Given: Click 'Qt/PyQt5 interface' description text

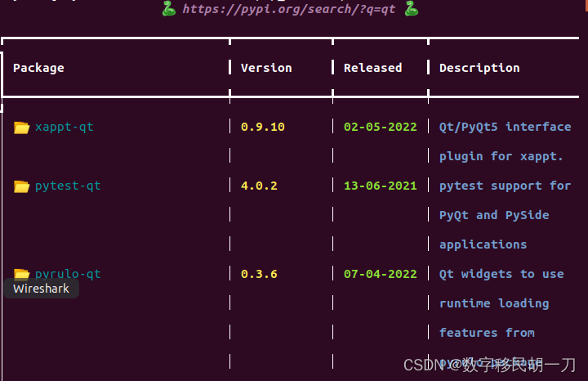Looking at the screenshot, I should (506, 127).
